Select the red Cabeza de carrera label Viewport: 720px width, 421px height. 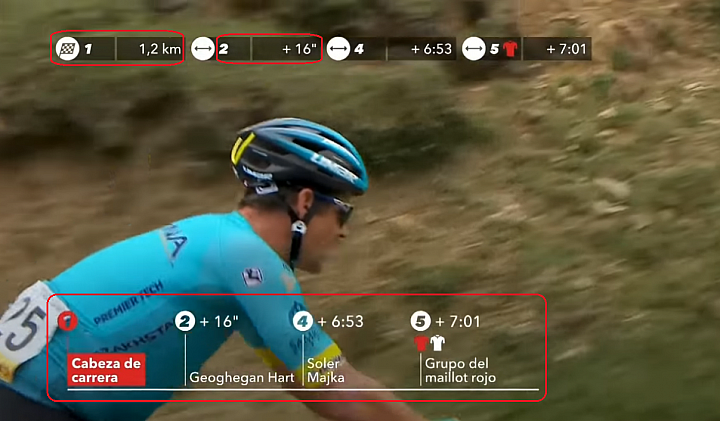106,370
